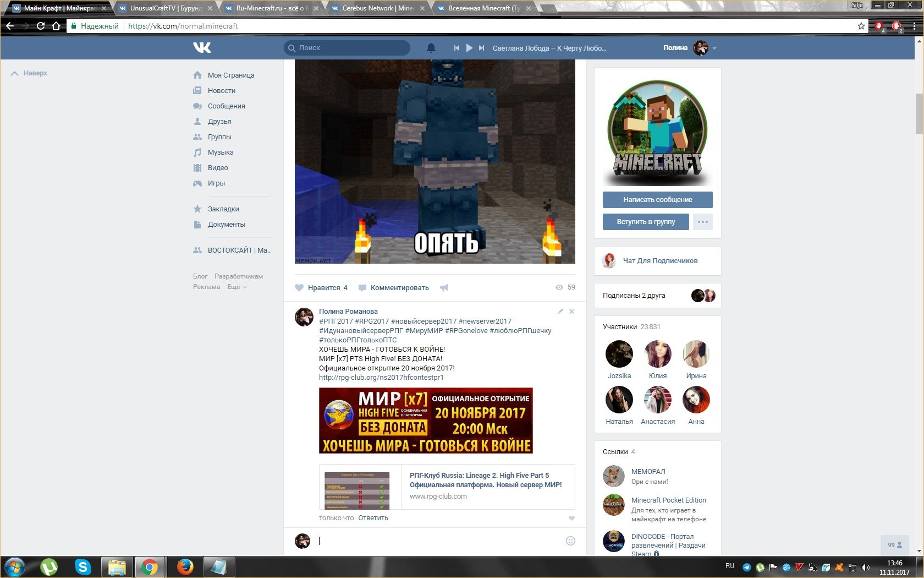Like the comment with heart icon
This screenshot has height=578, width=924.
571,518
